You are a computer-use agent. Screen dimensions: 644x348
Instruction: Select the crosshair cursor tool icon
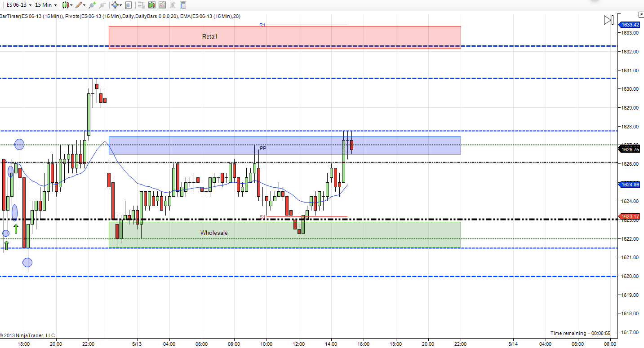(115, 5)
